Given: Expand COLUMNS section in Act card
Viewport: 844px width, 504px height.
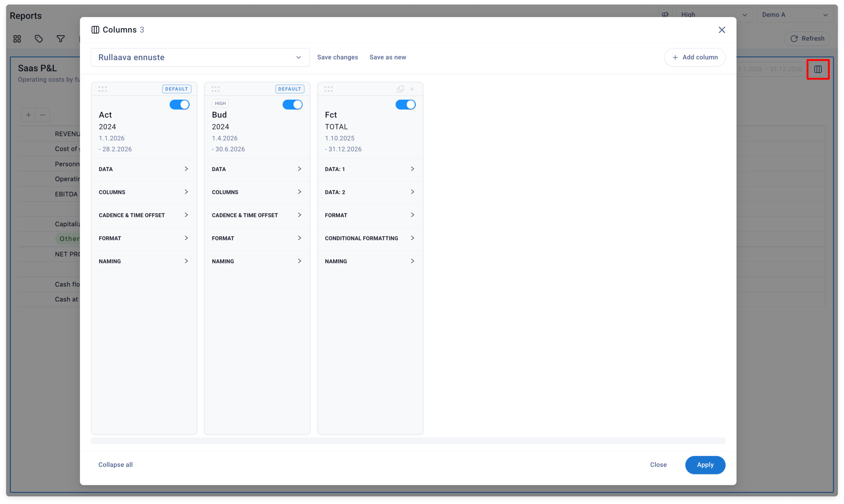Looking at the screenshot, I should 144,192.
